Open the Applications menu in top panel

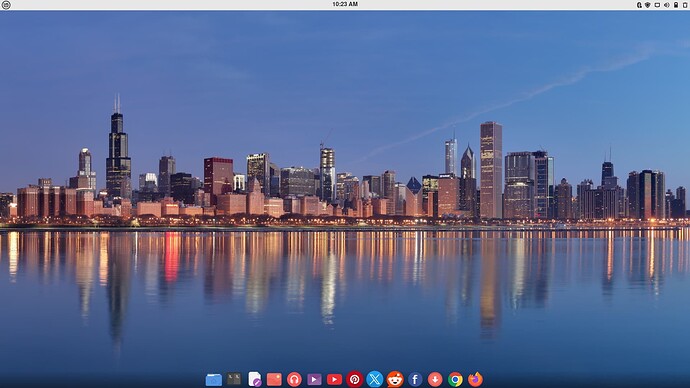[6, 5]
